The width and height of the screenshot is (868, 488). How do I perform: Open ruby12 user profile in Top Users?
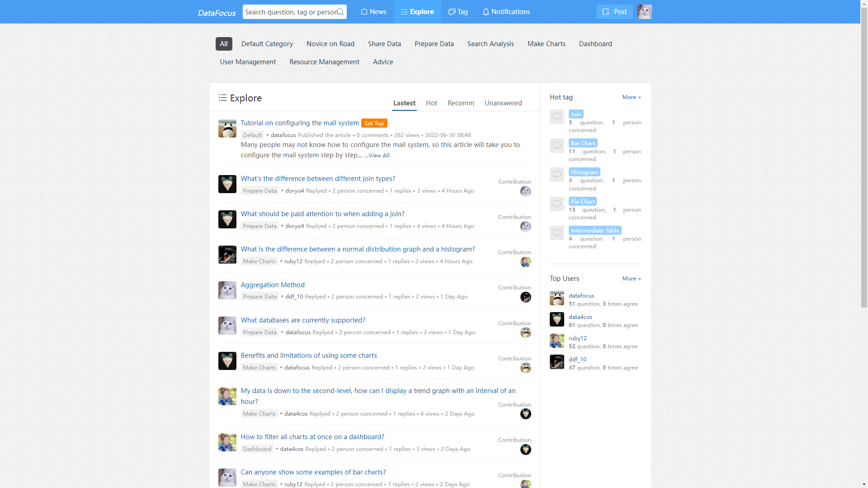point(578,338)
